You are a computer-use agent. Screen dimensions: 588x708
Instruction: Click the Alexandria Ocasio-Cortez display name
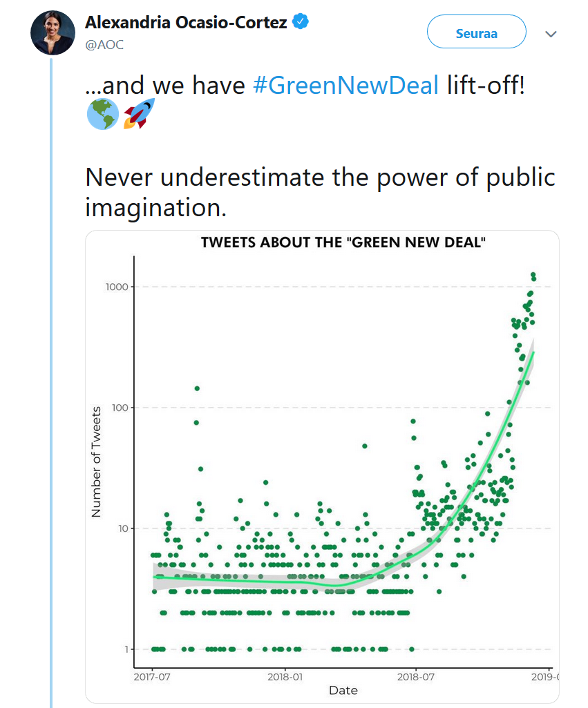pyautogui.click(x=186, y=22)
